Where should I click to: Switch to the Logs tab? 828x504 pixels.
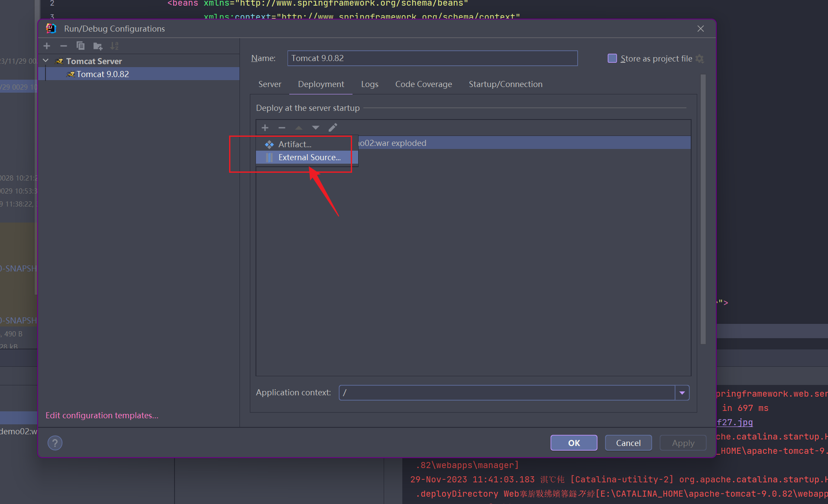click(x=370, y=84)
